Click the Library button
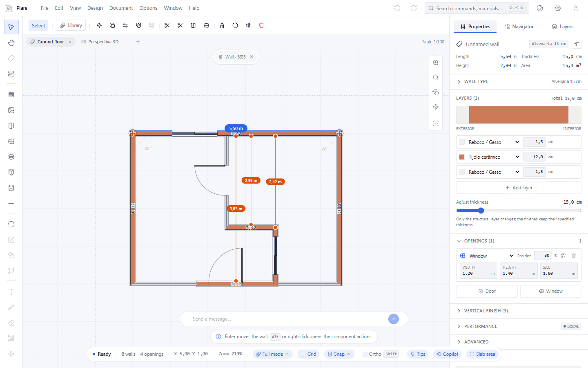Screen dimensions: 588x368 71,25
